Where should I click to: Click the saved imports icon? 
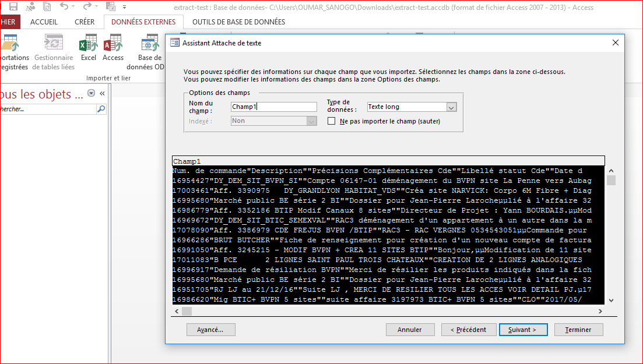pos(10,43)
